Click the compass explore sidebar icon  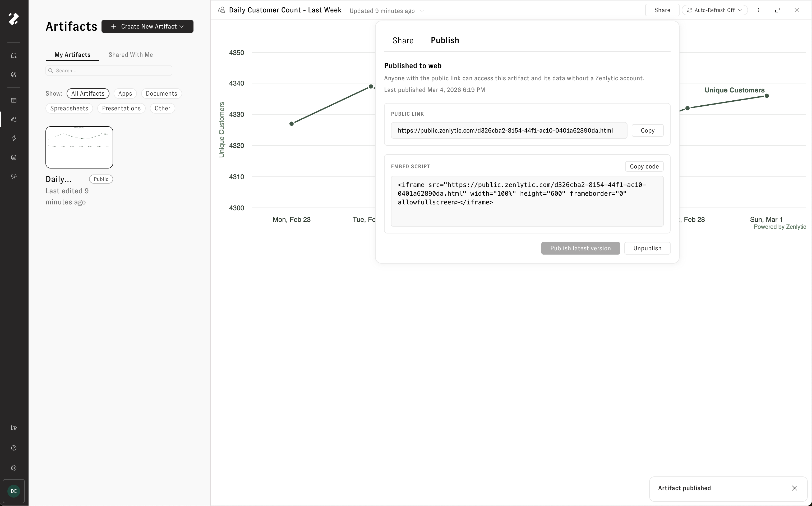tap(14, 75)
